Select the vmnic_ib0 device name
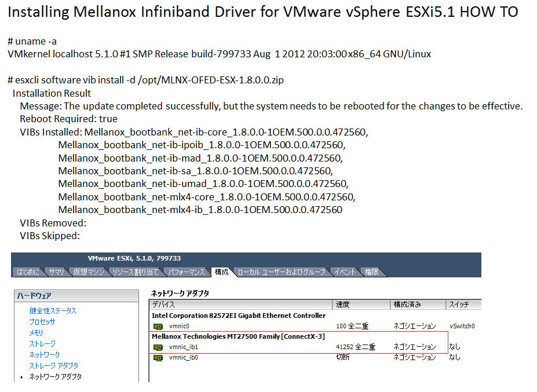Image resolution: width=537 pixels, height=392 pixels. pos(184,358)
